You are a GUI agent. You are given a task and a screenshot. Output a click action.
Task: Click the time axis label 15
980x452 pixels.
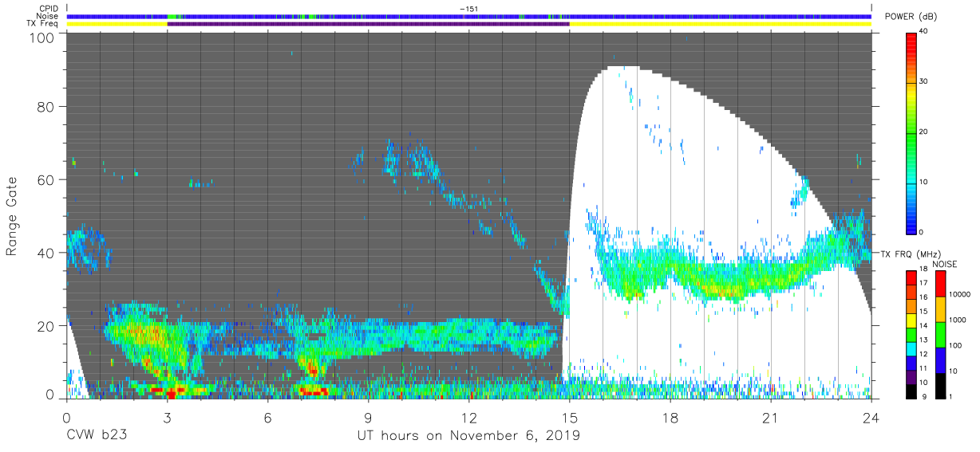pos(569,417)
